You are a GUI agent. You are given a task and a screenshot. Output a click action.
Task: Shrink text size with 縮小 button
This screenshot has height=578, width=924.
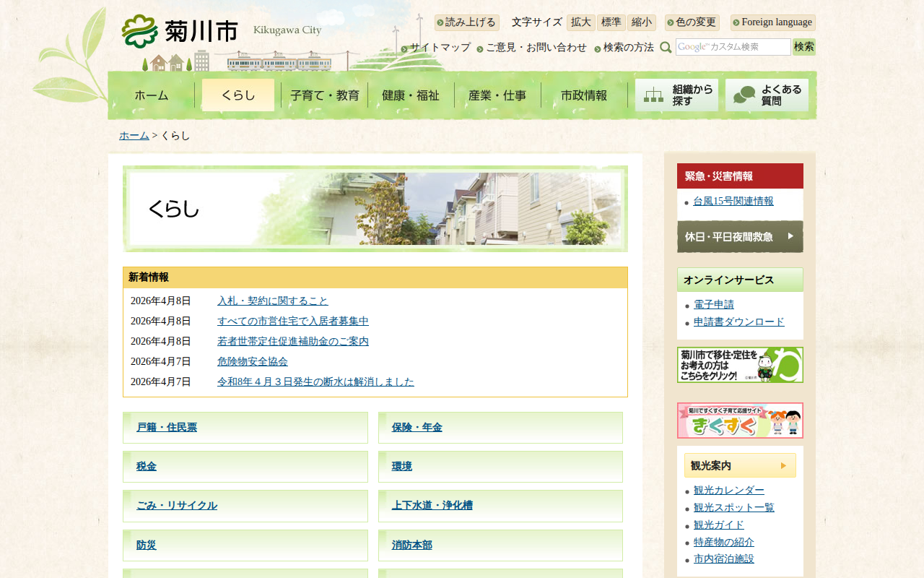[641, 22]
